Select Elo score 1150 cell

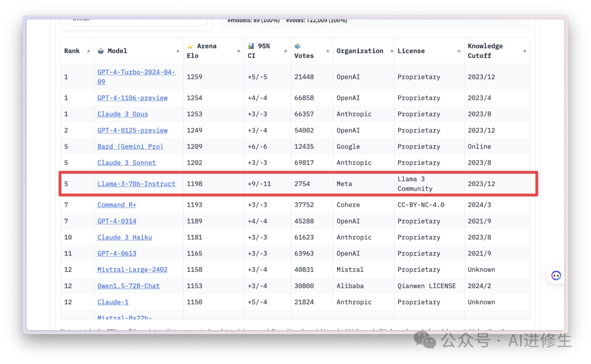pyautogui.click(x=194, y=302)
